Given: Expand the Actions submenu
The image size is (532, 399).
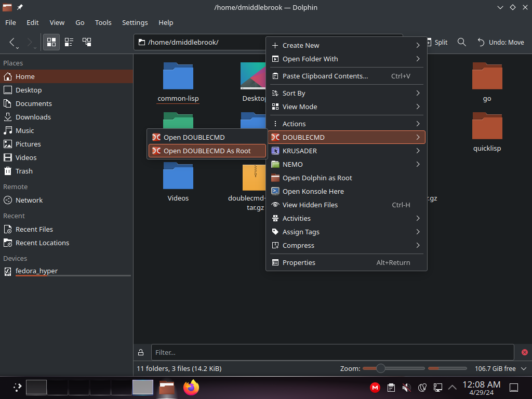Looking at the screenshot, I should point(347,124).
